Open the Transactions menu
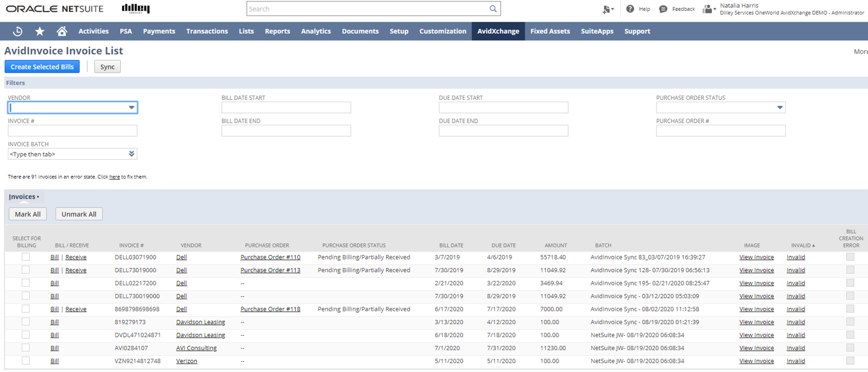 click(207, 31)
